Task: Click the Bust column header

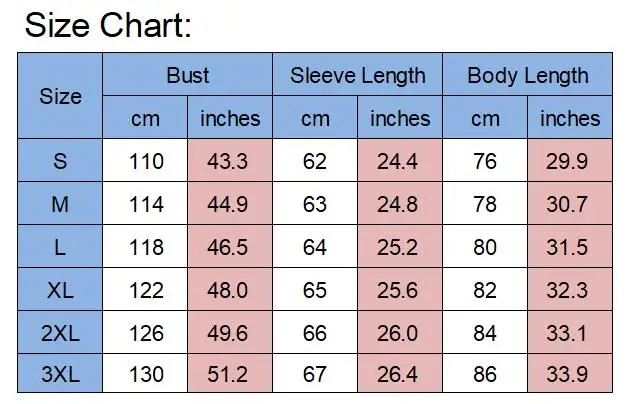Action: 188,75
